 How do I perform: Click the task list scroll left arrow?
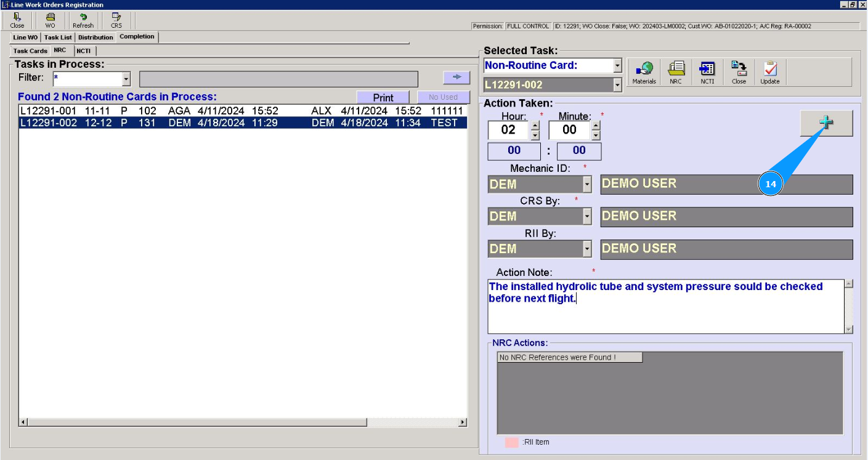(x=23, y=422)
